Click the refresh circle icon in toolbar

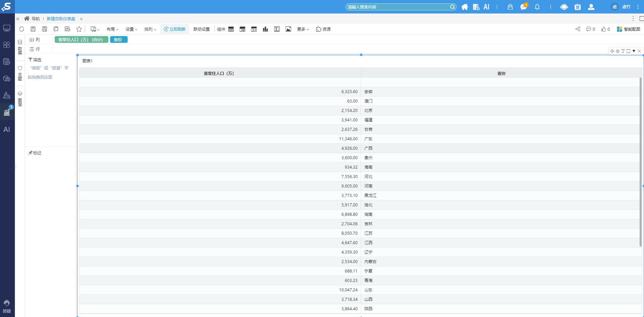point(22,29)
